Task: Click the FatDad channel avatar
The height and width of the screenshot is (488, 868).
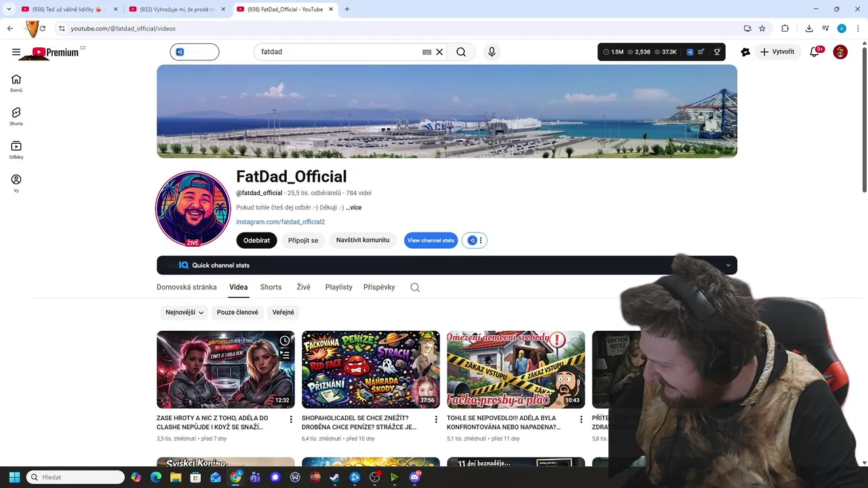Action: [x=193, y=209]
